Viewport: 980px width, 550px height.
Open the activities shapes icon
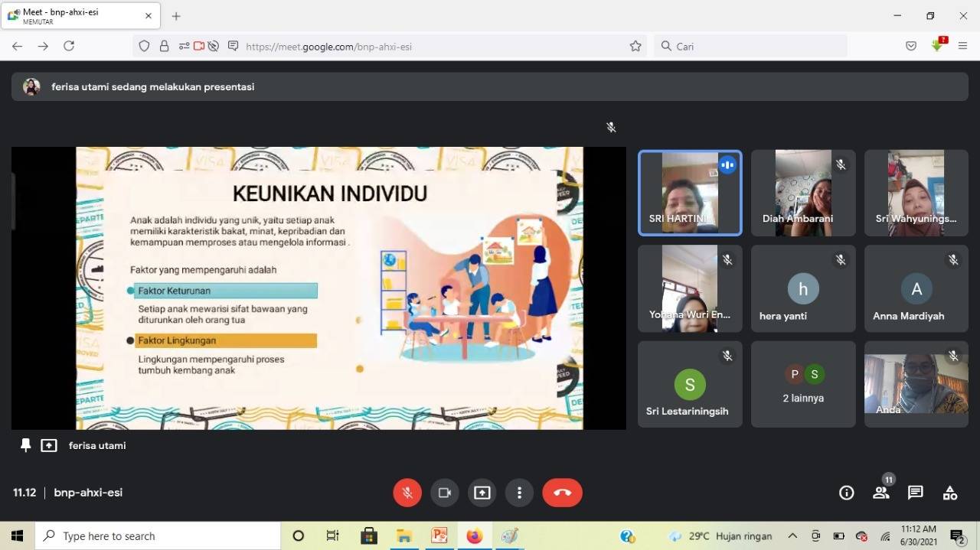pyautogui.click(x=949, y=493)
